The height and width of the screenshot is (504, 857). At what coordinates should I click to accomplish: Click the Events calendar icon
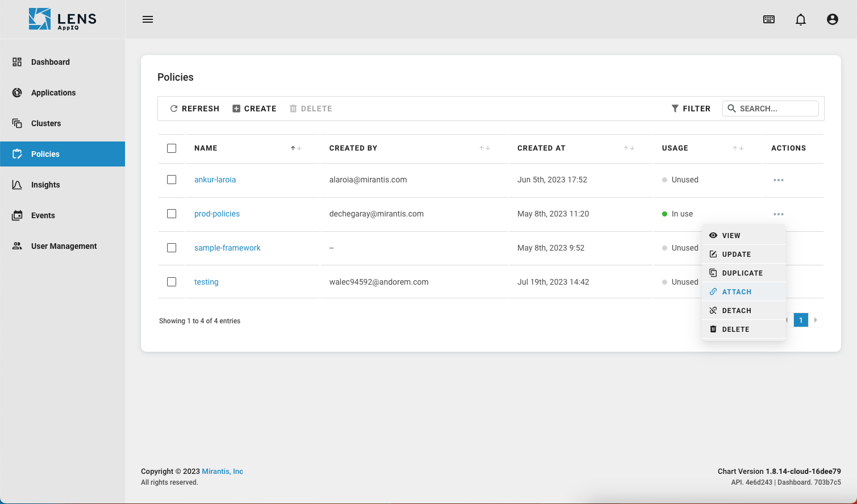pos(17,215)
